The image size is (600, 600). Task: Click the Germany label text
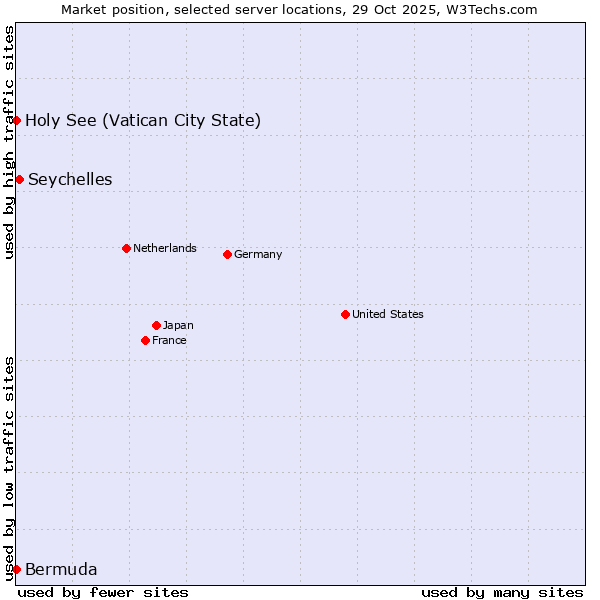point(258,254)
